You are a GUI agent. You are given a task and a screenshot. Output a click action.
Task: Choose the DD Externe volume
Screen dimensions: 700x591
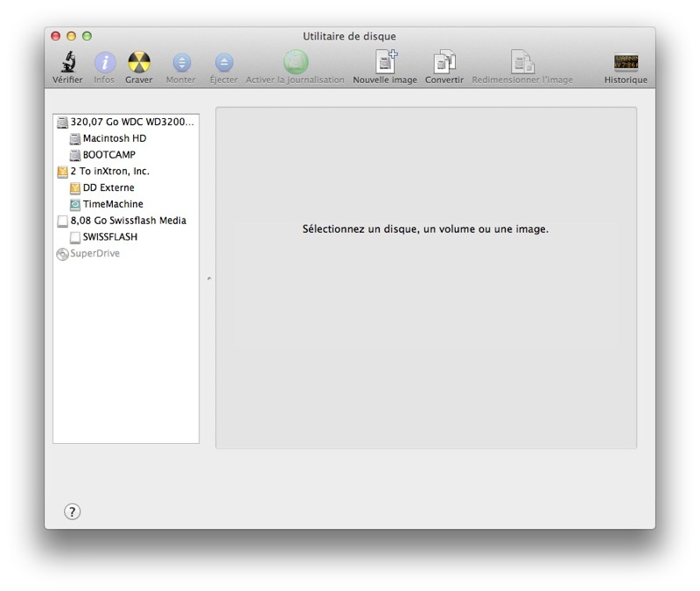108,188
